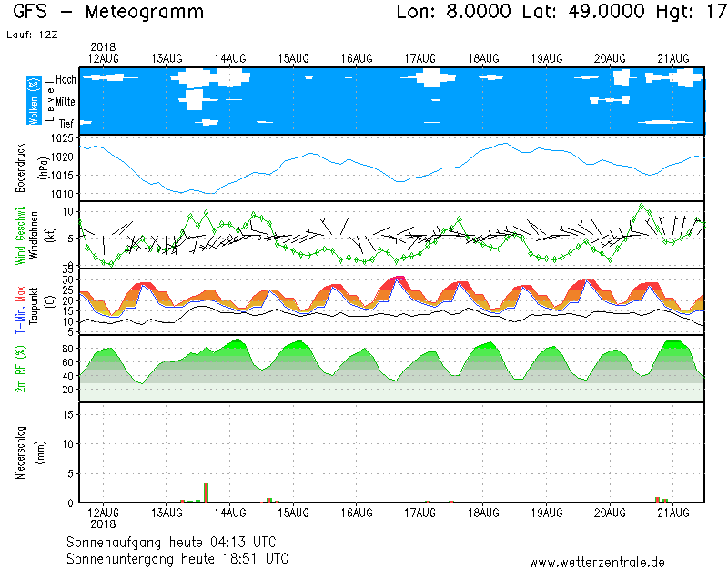Open the www.wetterzentrale.de link
This screenshot has width=728, height=569.
point(597,562)
